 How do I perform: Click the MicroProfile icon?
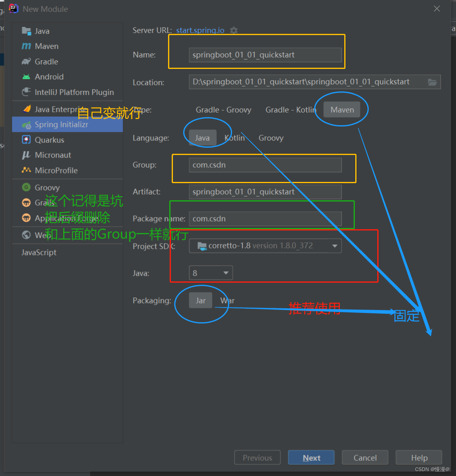[x=27, y=170]
